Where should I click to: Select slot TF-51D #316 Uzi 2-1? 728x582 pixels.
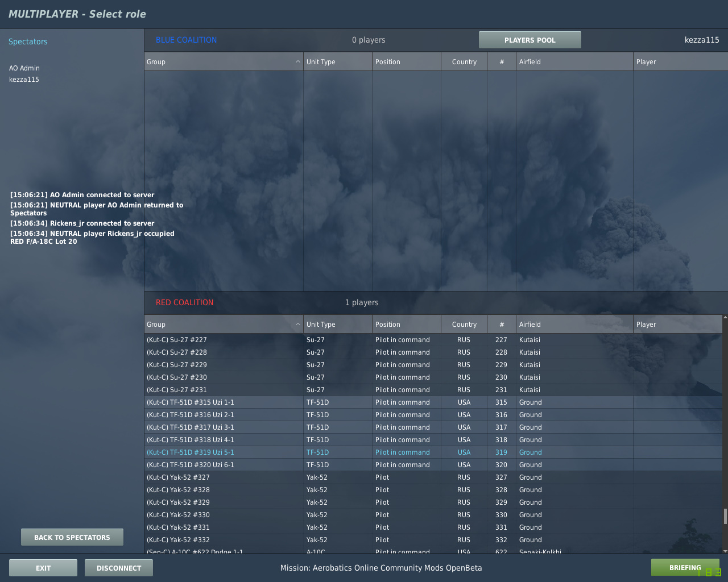pyautogui.click(x=433, y=415)
